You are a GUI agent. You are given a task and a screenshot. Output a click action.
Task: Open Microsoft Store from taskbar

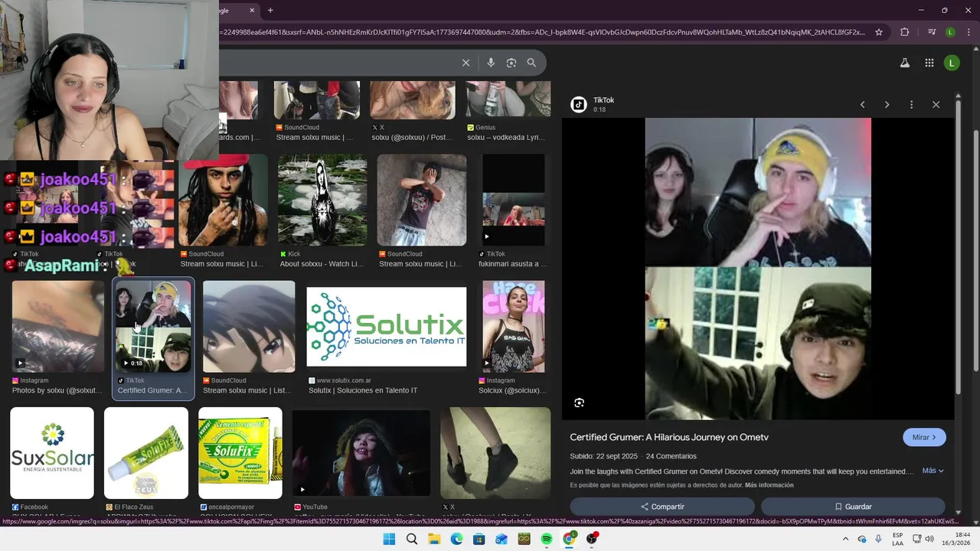[x=479, y=540]
